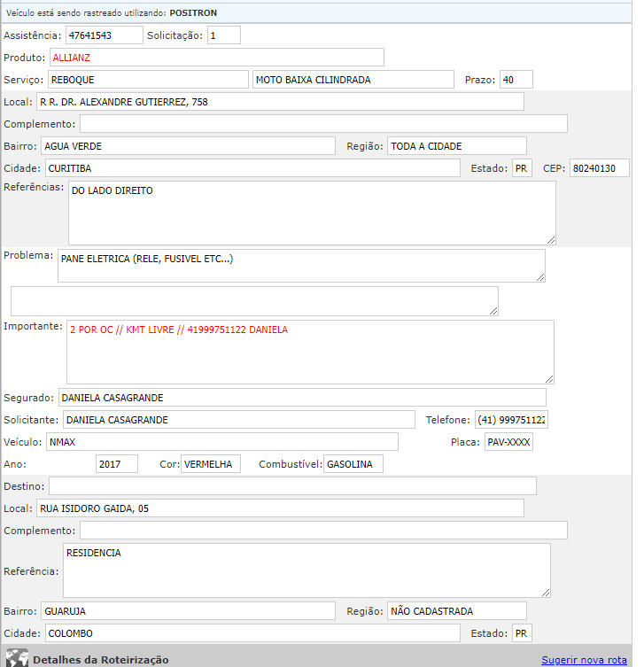Focus the Prazo field
The width and height of the screenshot is (644, 667).
[516, 80]
